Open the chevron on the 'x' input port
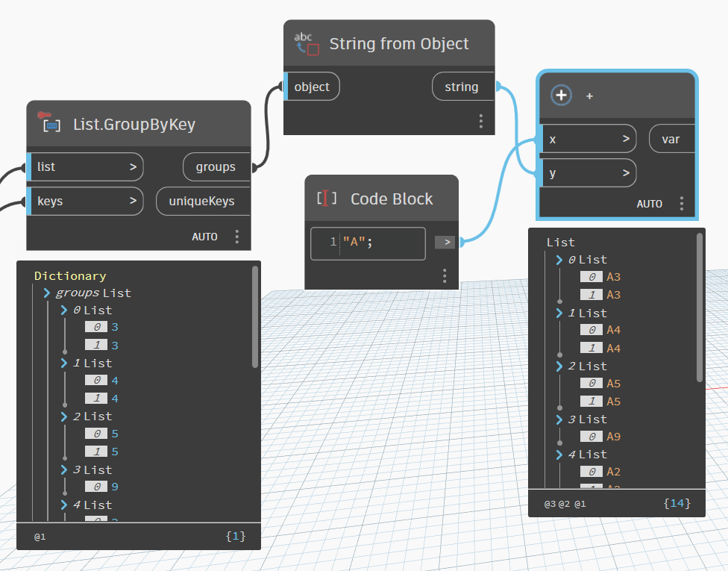This screenshot has height=571, width=728. (x=626, y=139)
